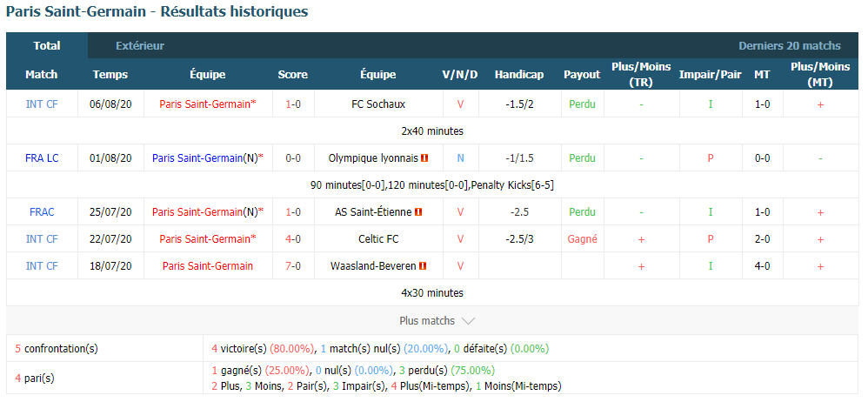
Task: Open INT CF league link dated 18/07/20
Action: (x=42, y=266)
